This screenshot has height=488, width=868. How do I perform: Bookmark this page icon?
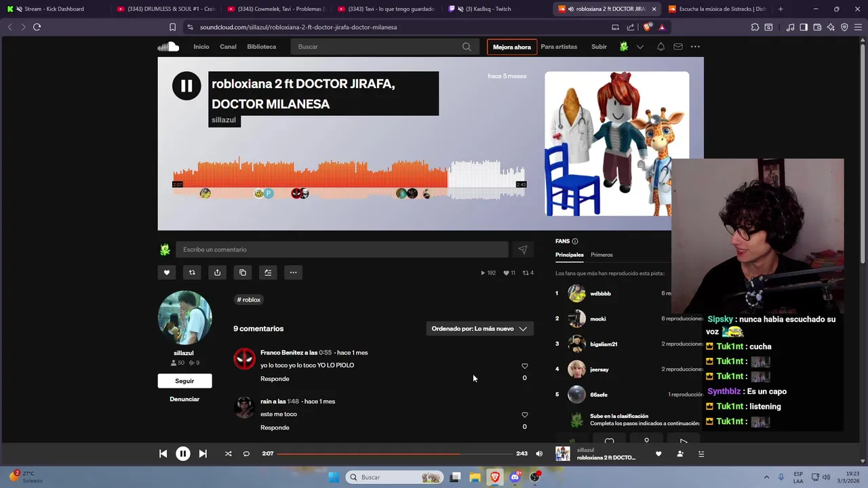pos(172,27)
